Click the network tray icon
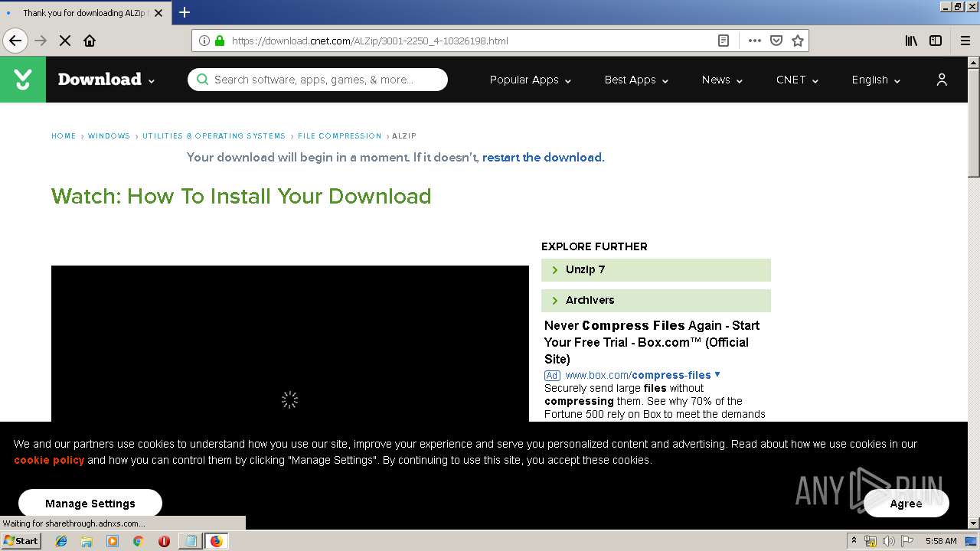The height and width of the screenshot is (551, 980). pos(871,541)
